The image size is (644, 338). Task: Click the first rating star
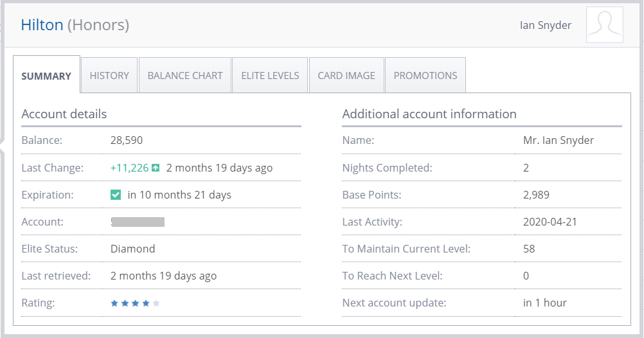[x=114, y=303]
